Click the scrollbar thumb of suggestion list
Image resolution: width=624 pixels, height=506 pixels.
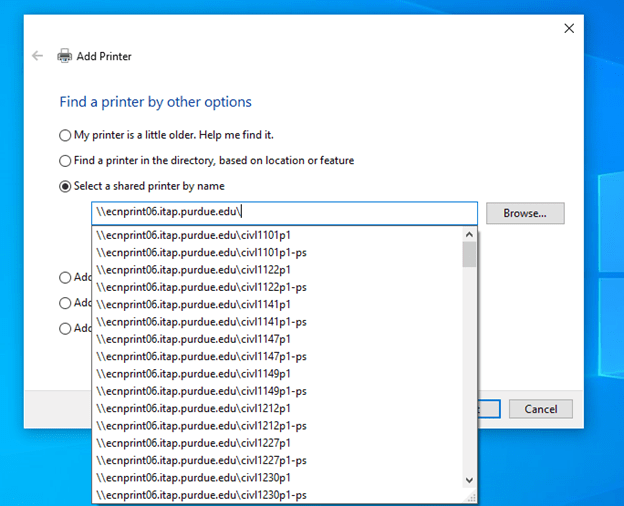click(469, 254)
